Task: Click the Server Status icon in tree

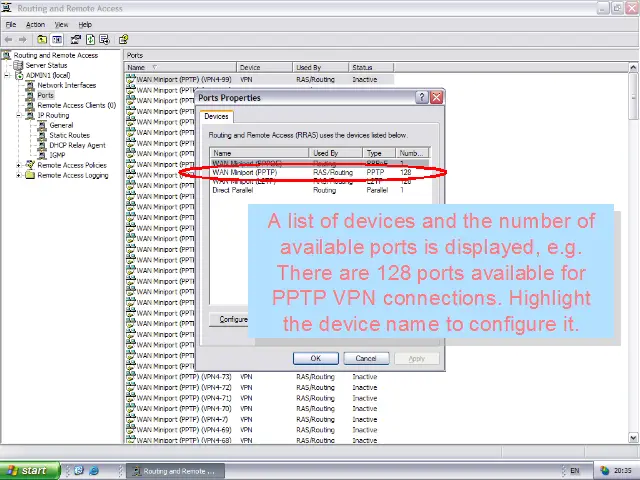Action: [18, 65]
